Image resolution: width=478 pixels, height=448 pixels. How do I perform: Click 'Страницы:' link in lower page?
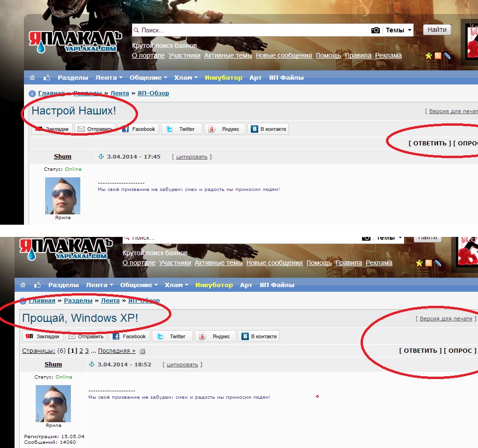(x=39, y=351)
